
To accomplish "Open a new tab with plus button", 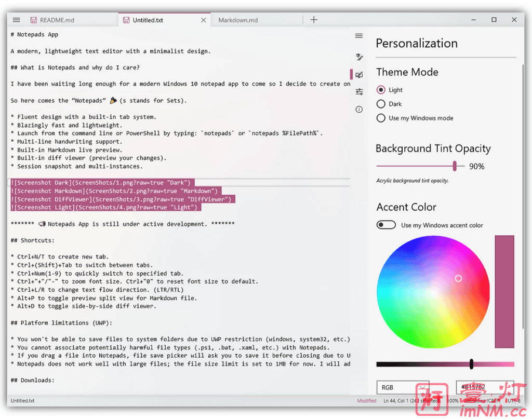I will (314, 19).
